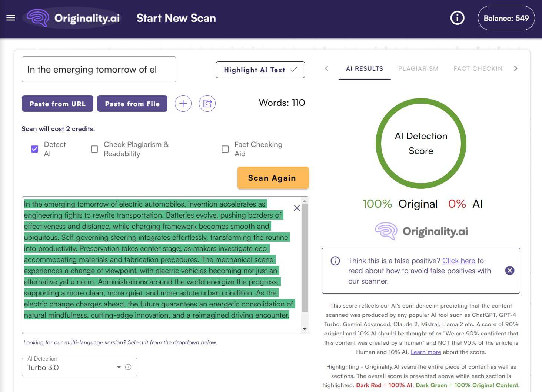Click the right chevron after tabs

(516, 68)
